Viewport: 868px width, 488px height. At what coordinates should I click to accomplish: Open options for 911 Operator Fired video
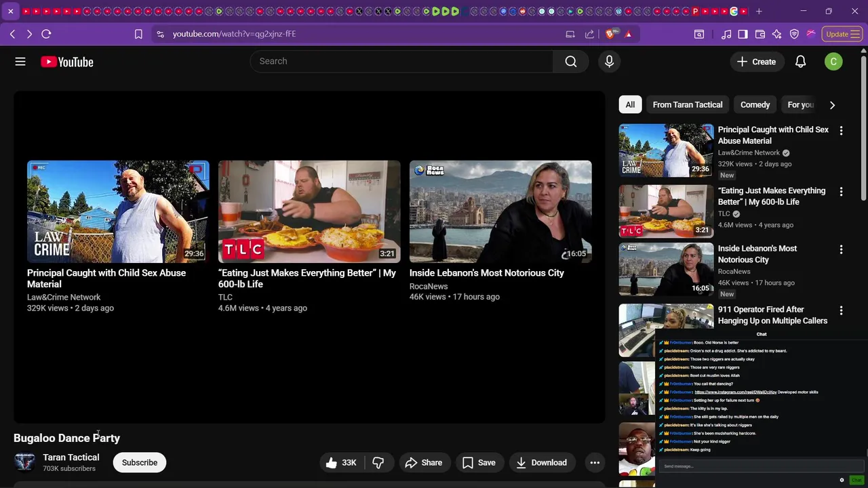coord(841,310)
